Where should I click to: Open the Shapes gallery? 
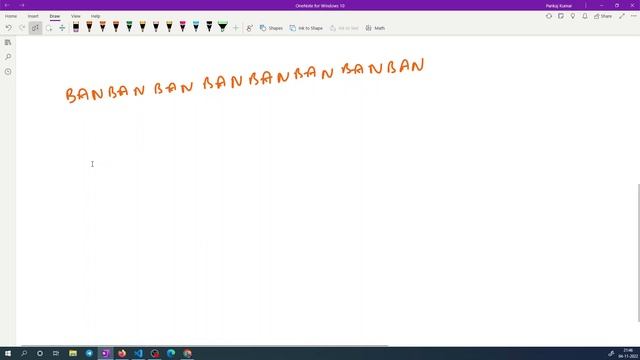click(271, 28)
